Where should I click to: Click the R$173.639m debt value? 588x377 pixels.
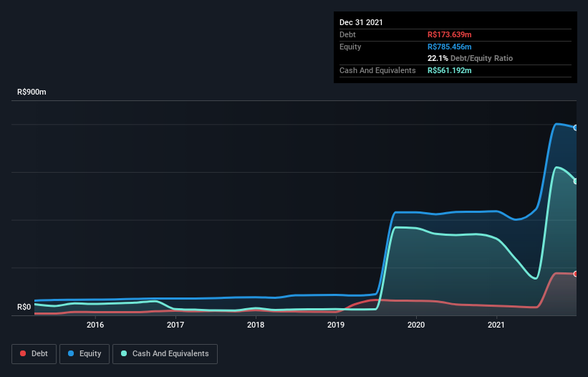pyautogui.click(x=450, y=34)
